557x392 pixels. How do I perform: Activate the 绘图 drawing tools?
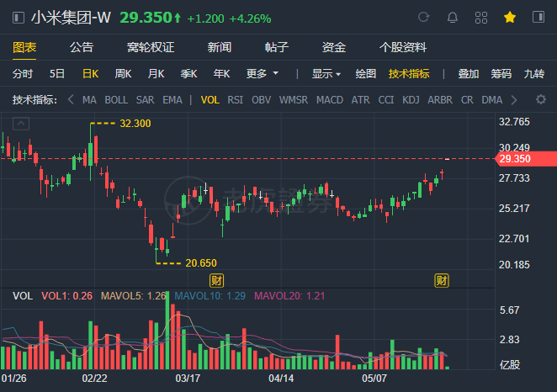[x=365, y=74]
